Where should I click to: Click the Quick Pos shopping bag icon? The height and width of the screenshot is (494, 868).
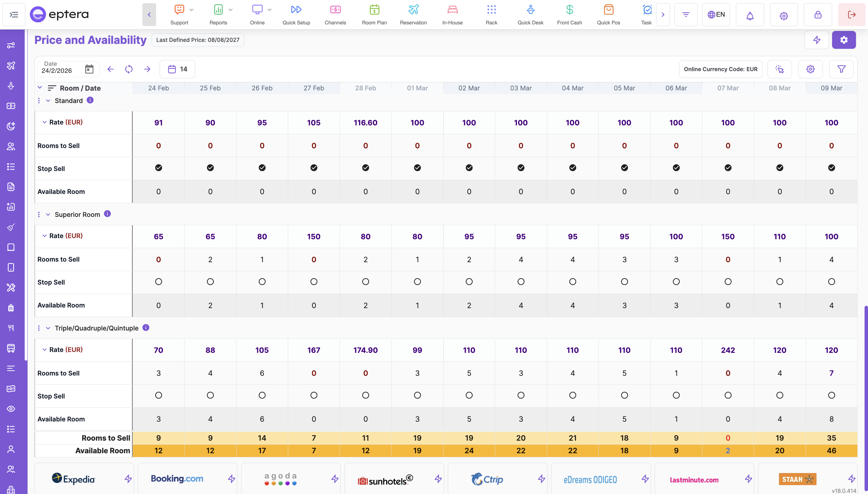pyautogui.click(x=608, y=9)
